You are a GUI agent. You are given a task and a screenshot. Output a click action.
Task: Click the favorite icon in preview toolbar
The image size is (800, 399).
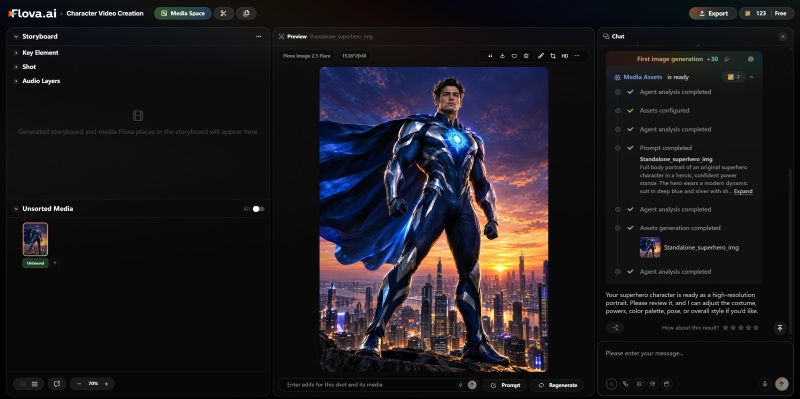(x=514, y=56)
